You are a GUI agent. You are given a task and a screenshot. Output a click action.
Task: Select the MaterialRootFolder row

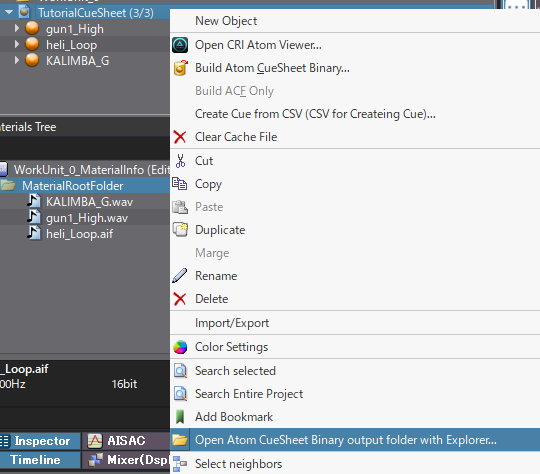click(85, 186)
